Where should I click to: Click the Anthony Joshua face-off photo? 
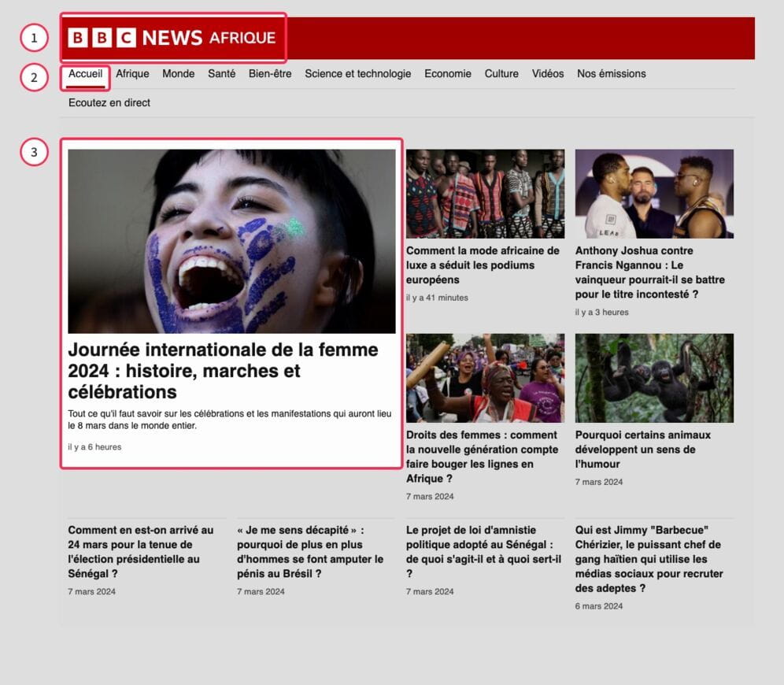[653, 194]
